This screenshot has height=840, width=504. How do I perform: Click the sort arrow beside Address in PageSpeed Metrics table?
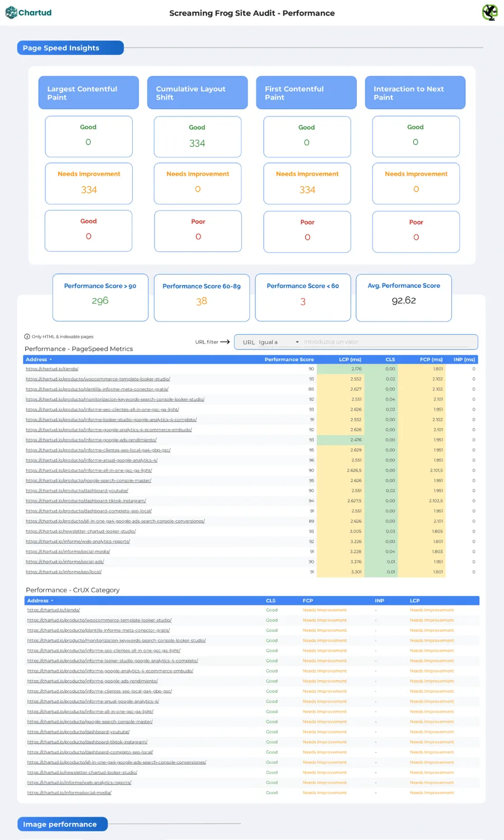(51, 360)
